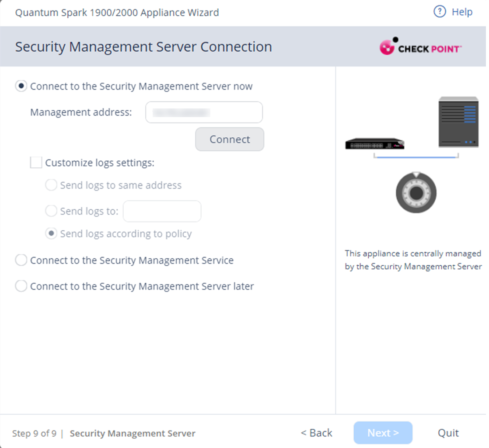Click the Connect button
The width and height of the screenshot is (489, 448).
[230, 139]
